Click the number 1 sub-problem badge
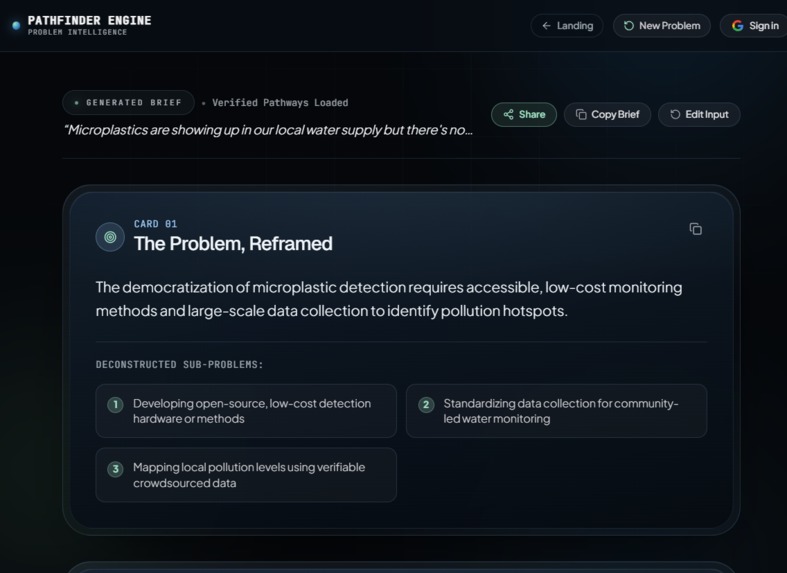 115,404
